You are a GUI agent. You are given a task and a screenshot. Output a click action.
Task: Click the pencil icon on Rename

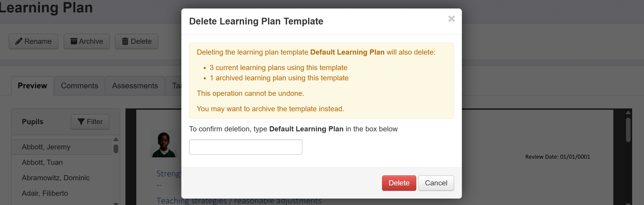click(x=19, y=41)
